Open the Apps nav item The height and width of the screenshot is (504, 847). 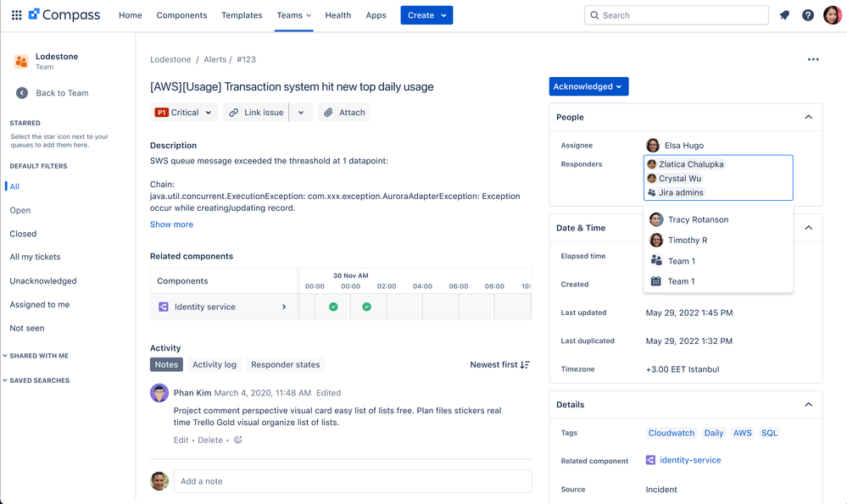[376, 15]
